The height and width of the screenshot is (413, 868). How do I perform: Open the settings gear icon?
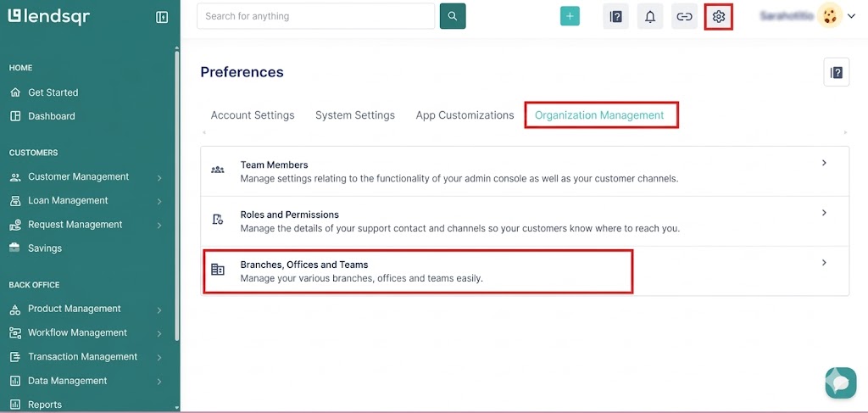tap(719, 16)
